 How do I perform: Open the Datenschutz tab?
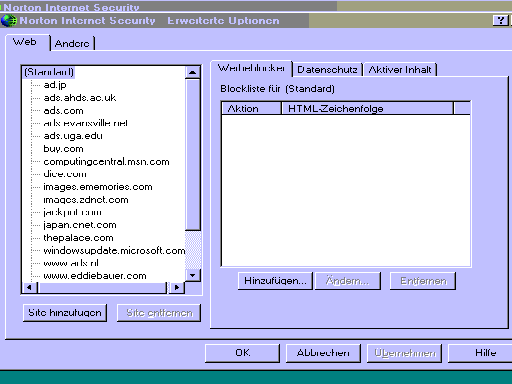[327, 70]
